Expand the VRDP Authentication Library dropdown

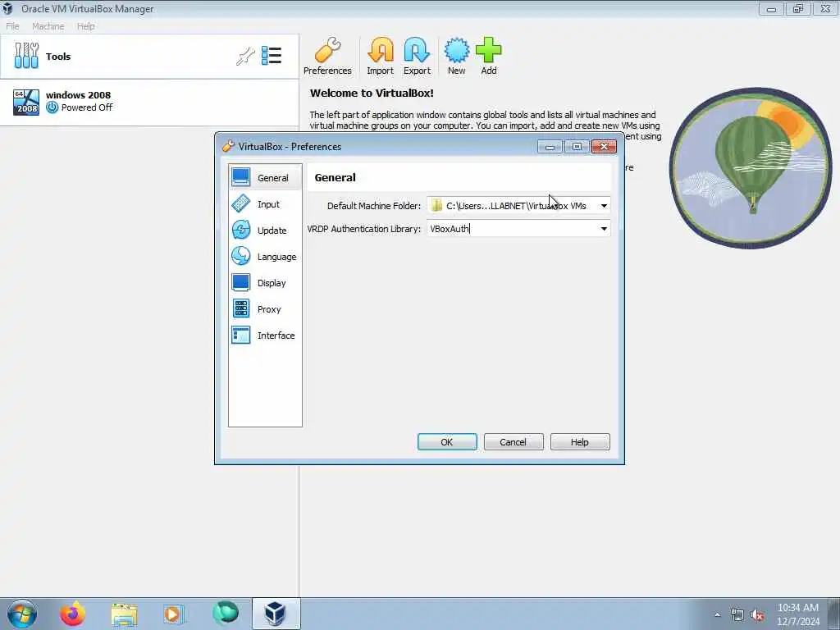click(604, 229)
